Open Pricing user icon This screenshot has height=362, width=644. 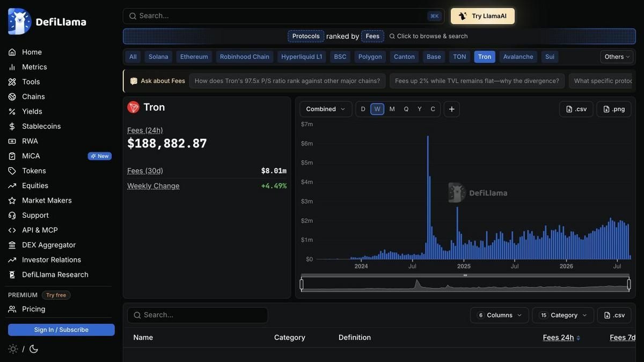[12, 309]
